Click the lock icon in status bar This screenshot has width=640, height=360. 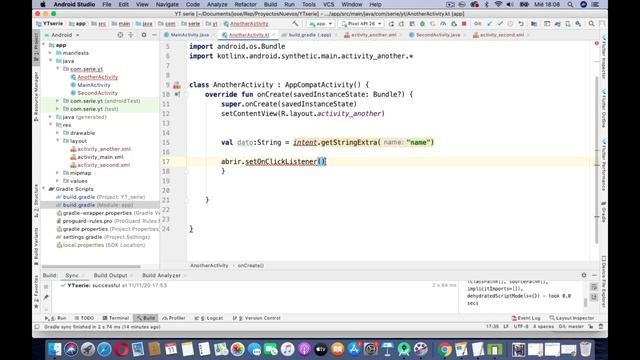[x=591, y=327]
